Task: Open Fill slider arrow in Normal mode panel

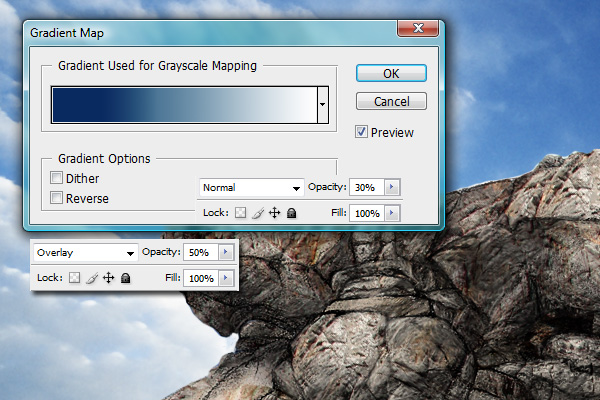Action: point(392,213)
